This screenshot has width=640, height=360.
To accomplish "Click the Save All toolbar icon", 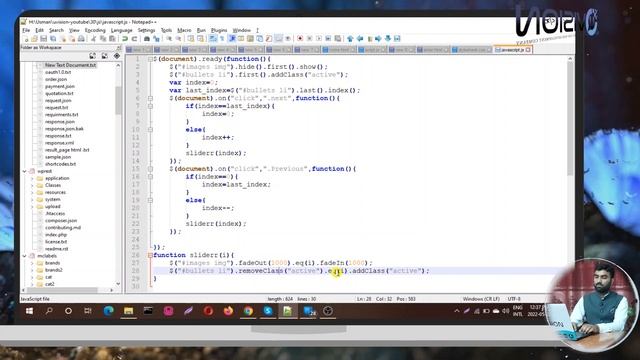I will (53, 39).
